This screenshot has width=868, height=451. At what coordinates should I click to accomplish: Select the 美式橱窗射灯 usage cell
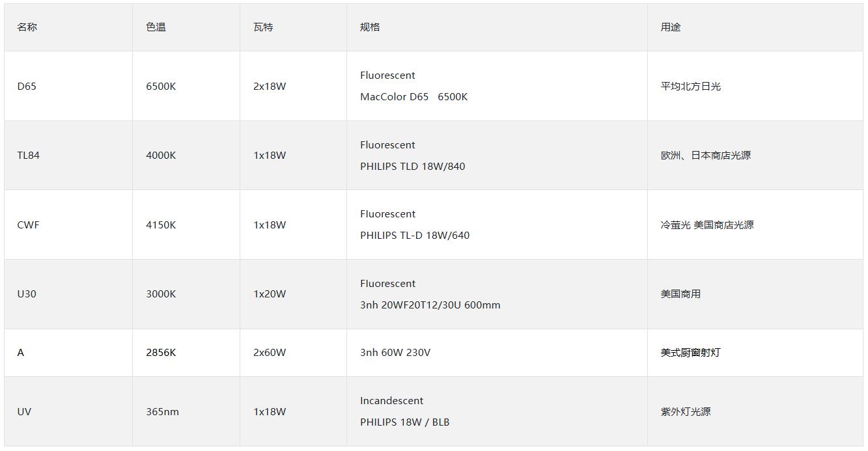point(691,353)
